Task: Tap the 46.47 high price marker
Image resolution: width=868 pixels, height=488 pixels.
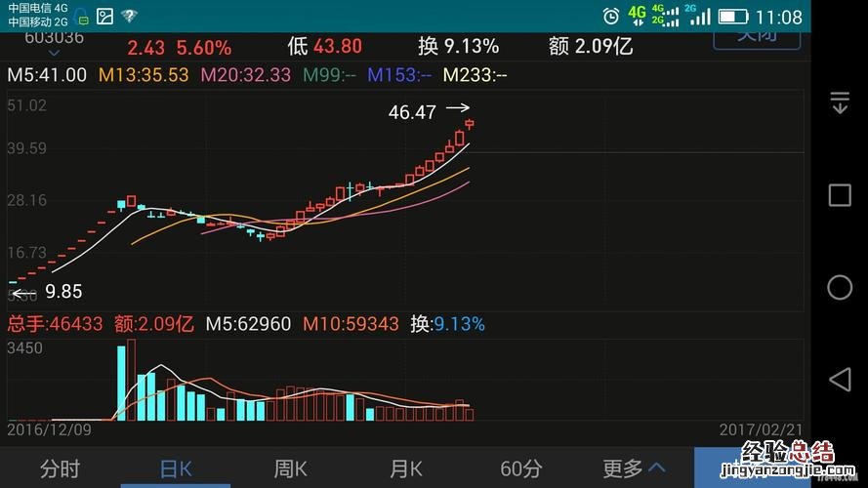Action: click(412, 112)
